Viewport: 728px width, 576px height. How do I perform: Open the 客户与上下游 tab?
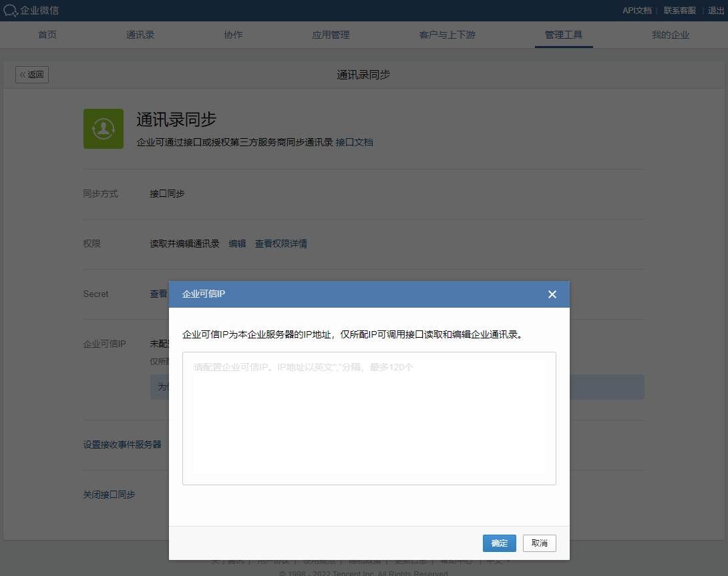point(447,35)
